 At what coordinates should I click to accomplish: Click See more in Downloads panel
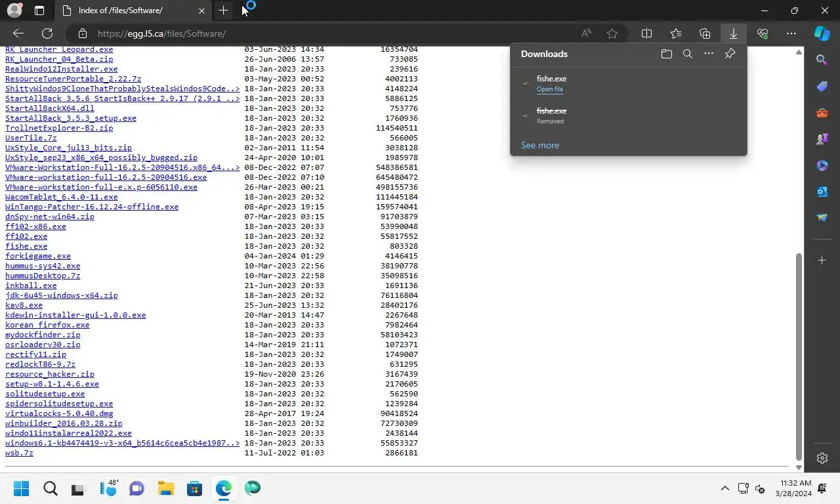coord(540,145)
